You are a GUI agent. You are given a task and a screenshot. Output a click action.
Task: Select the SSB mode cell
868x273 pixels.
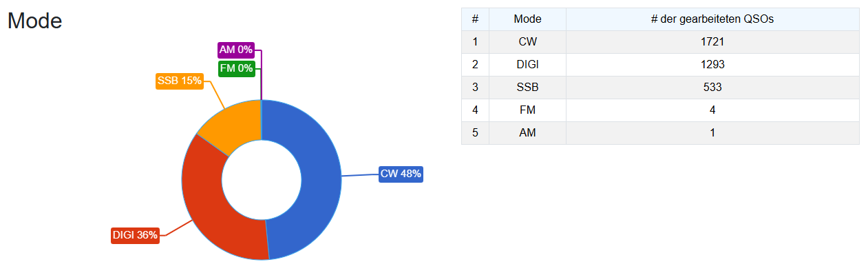[527, 88]
